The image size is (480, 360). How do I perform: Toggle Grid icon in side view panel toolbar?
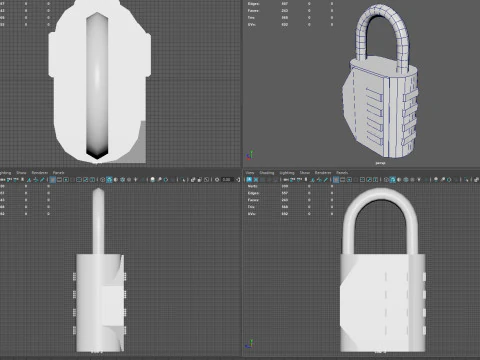point(53,179)
